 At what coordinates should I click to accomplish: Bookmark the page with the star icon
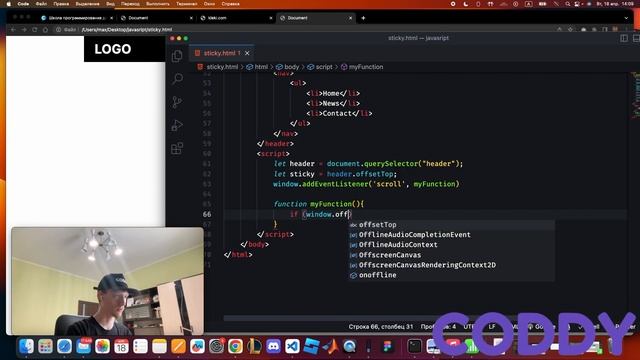click(570, 29)
